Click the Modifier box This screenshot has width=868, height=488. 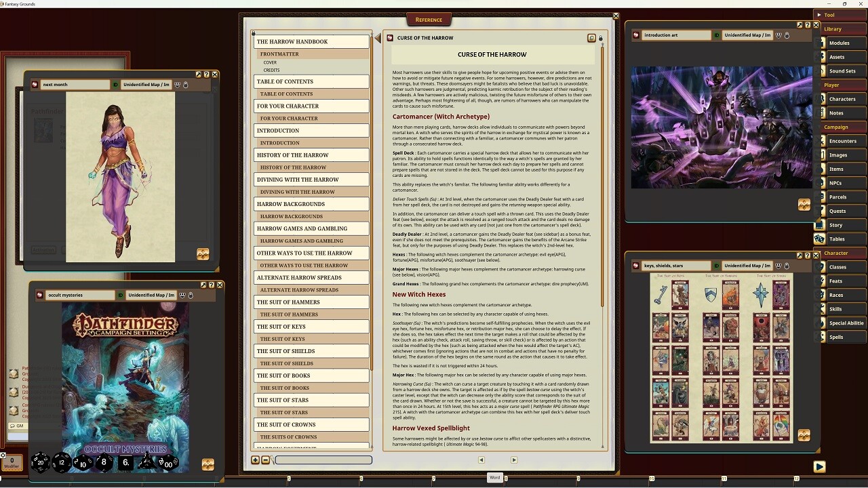coord(12,463)
